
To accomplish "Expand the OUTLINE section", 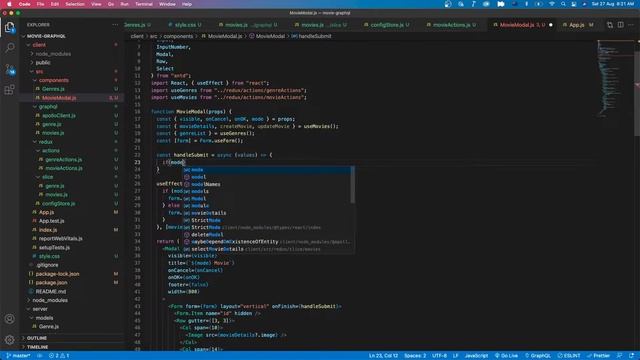I will [x=36, y=338].
